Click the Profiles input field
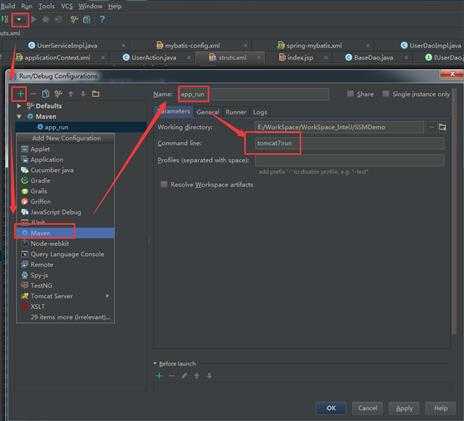This screenshot has width=464, height=421. [350, 160]
